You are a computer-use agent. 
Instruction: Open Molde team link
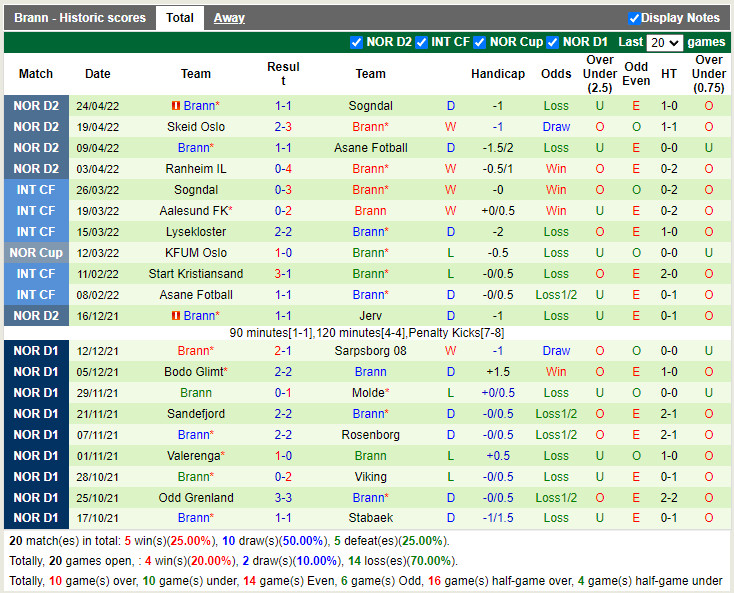[x=370, y=393]
